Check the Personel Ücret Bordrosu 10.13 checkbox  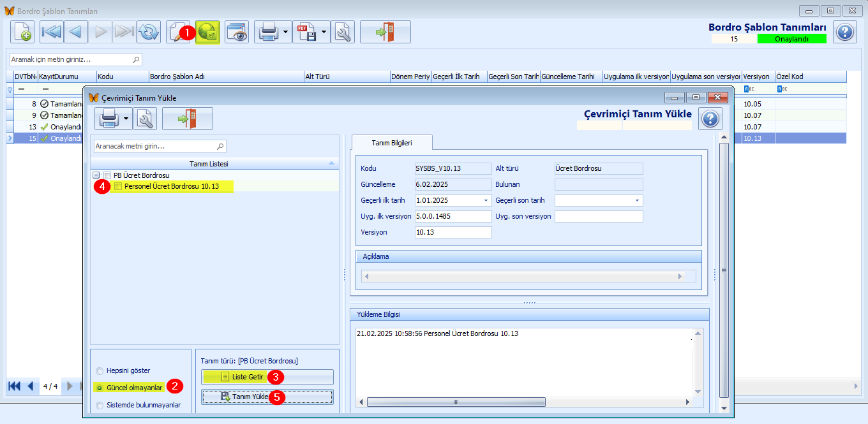[x=118, y=186]
